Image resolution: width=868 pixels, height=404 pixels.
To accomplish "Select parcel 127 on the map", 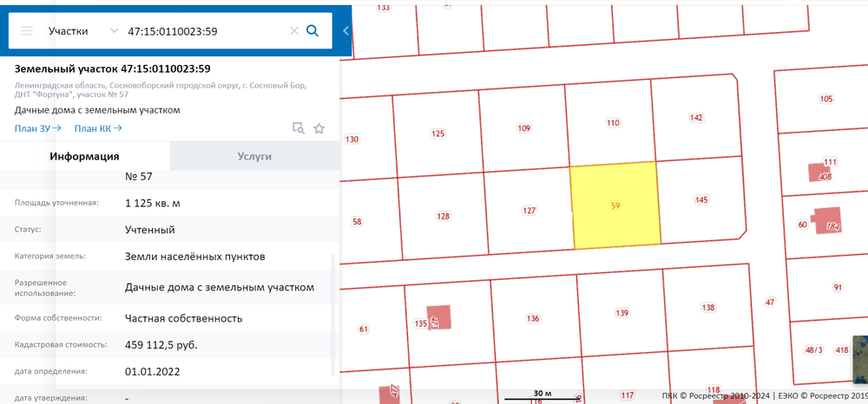I will (529, 211).
